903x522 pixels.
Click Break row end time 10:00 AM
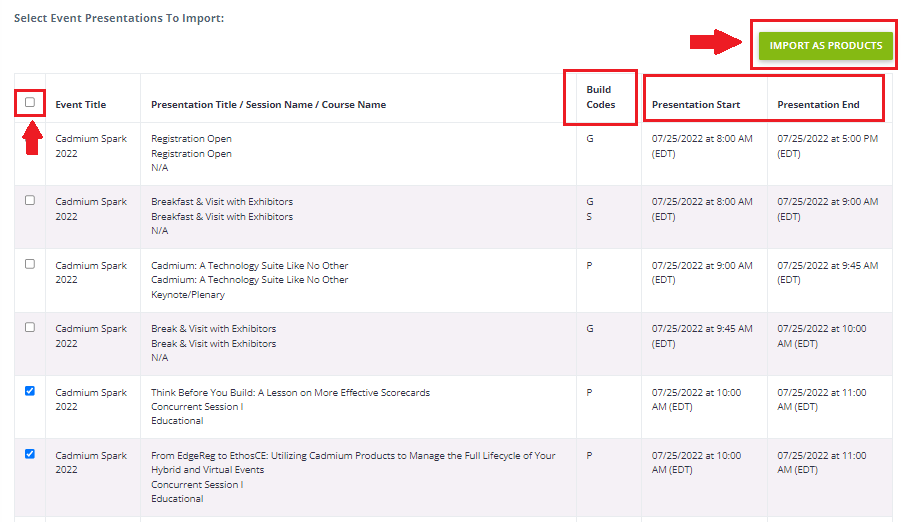coord(822,336)
